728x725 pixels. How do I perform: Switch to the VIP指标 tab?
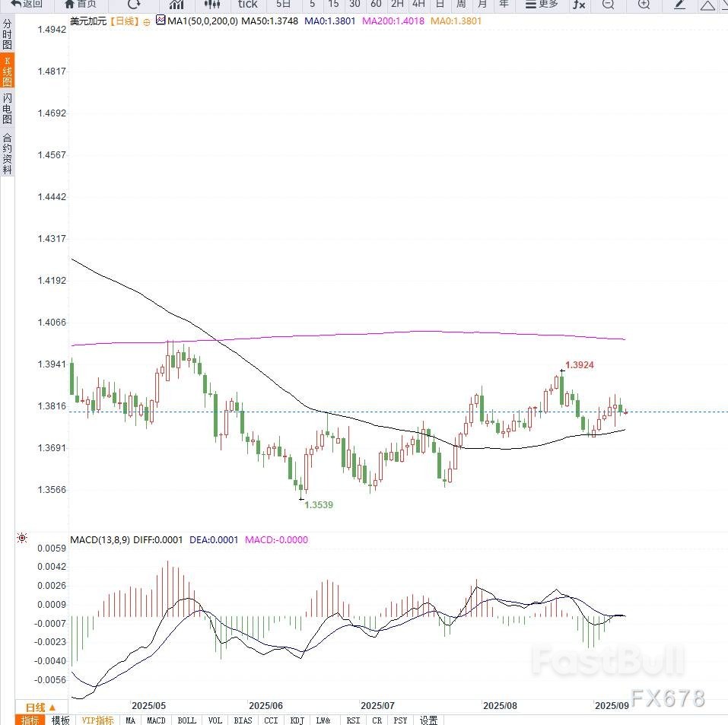click(x=97, y=720)
